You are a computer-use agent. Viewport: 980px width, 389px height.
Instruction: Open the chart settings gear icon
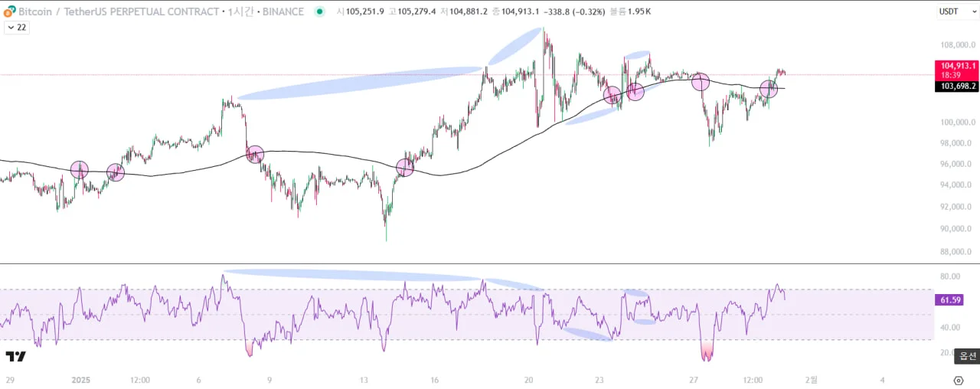tap(959, 380)
